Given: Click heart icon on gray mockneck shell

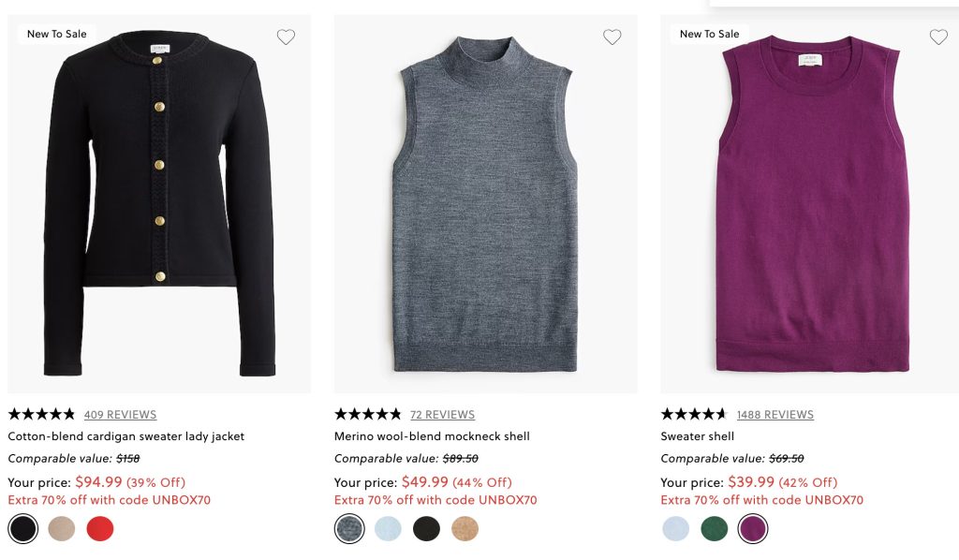Looking at the screenshot, I should 612,37.
